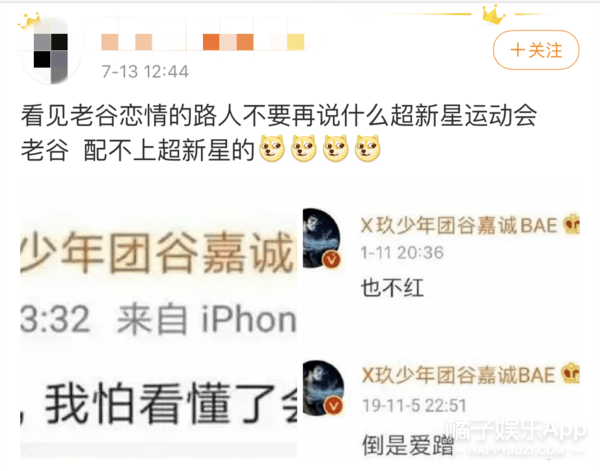The width and height of the screenshot is (600, 471).
Task: Select the 7-13 12:44 post timestamp
Action: pyautogui.click(x=145, y=72)
